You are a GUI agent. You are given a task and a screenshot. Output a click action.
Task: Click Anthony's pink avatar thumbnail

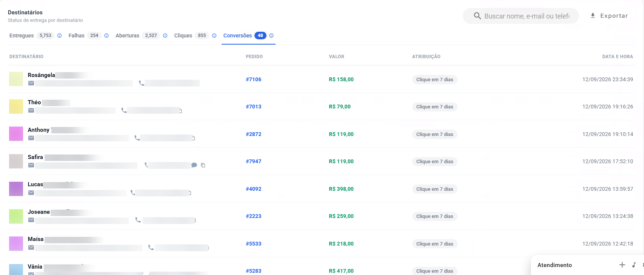tap(16, 134)
